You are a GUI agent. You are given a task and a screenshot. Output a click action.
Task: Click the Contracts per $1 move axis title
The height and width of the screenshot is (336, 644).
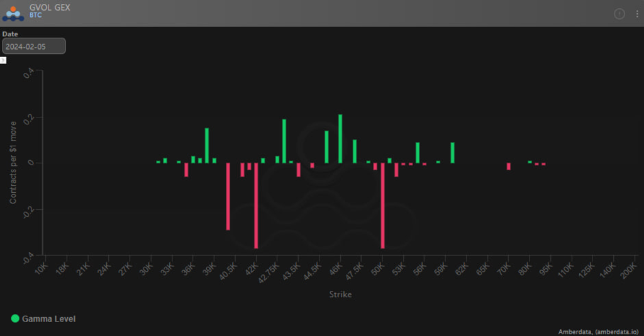pyautogui.click(x=13, y=161)
